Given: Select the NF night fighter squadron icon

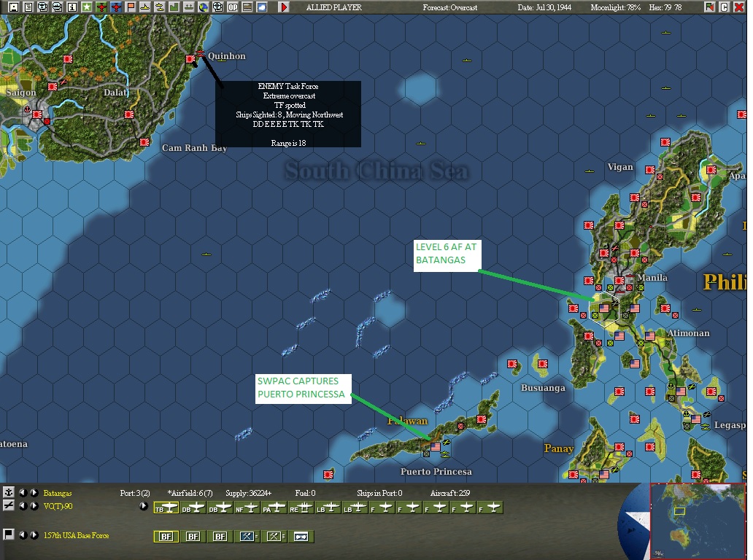Looking at the screenshot, I should 247,508.
